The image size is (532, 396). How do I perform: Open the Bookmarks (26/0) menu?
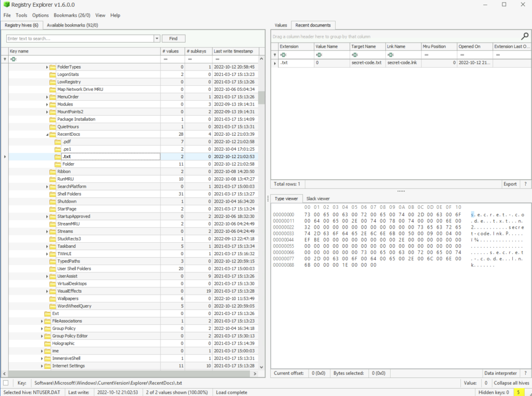(72, 15)
